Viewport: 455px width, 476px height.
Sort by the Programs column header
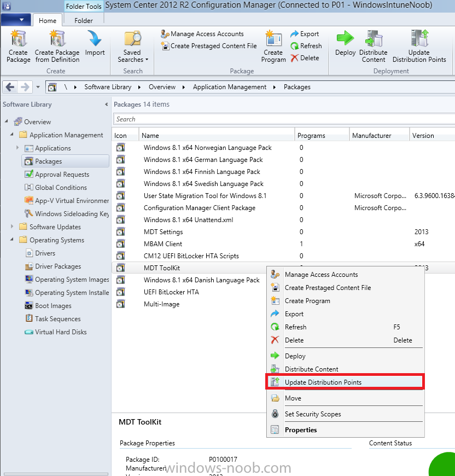coord(322,135)
